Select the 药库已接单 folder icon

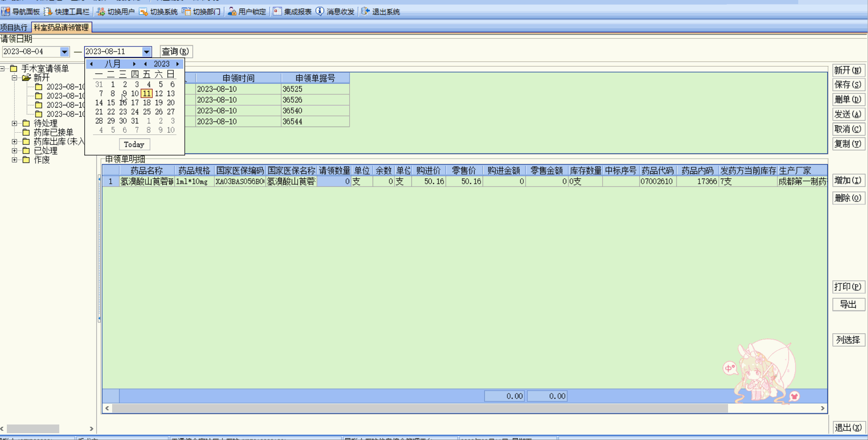click(x=26, y=132)
